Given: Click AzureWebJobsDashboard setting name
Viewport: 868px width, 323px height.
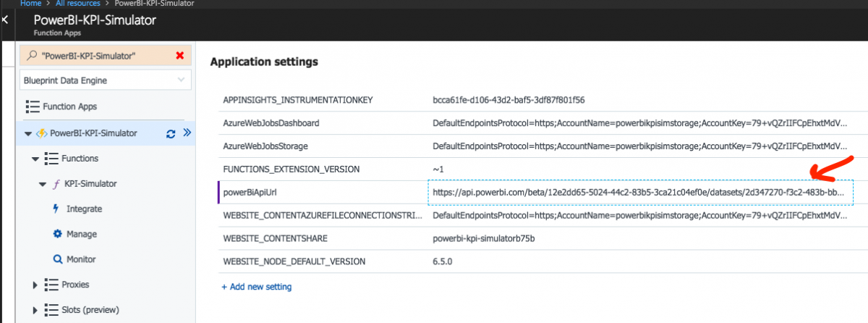Looking at the screenshot, I should point(271,123).
